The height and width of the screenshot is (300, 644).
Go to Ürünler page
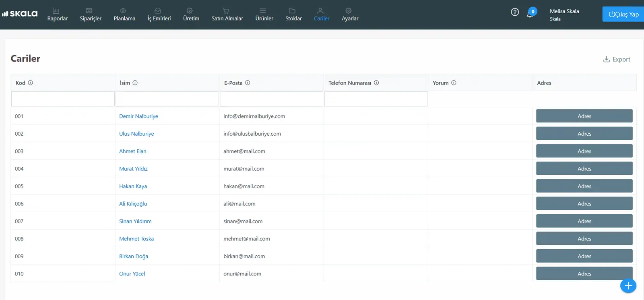click(264, 14)
